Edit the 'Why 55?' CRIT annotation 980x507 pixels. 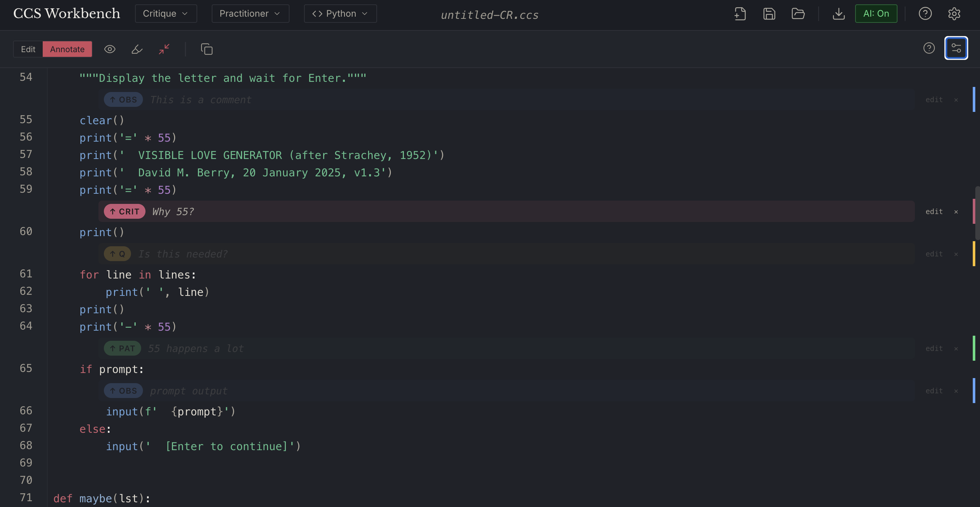934,211
